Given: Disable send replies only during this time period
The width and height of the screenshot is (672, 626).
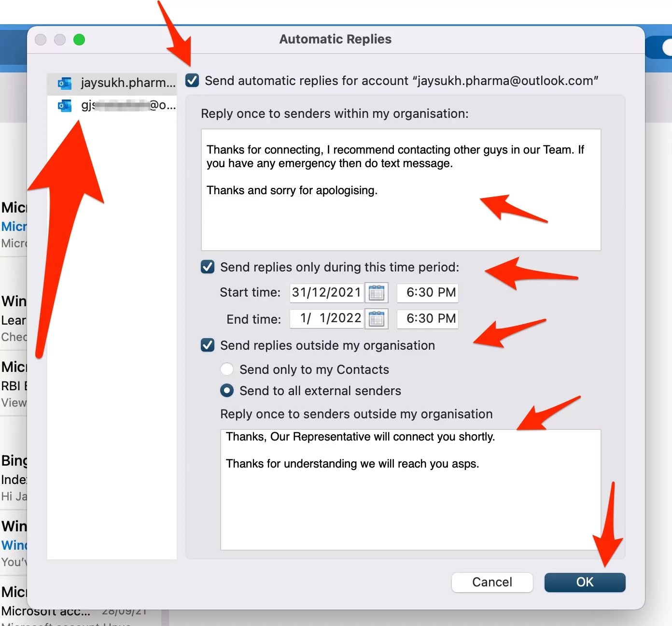Looking at the screenshot, I should 207,267.
